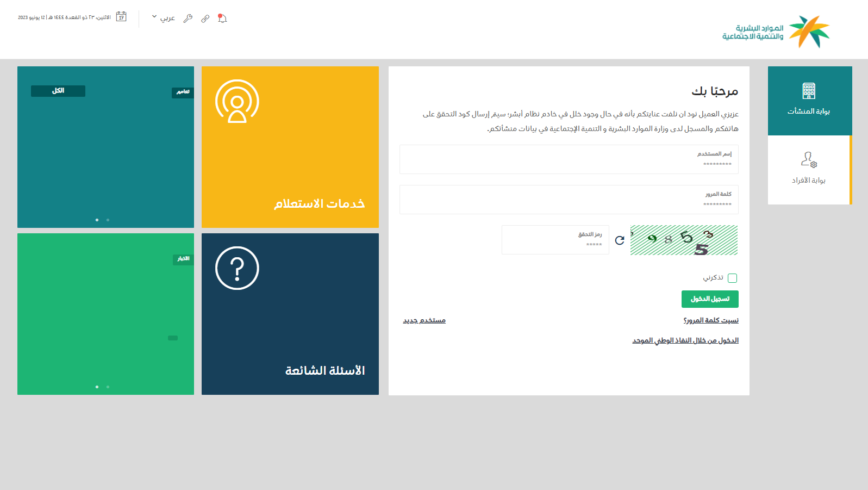The image size is (868, 490).
Task: Click the date text in the header
Action: point(64,17)
